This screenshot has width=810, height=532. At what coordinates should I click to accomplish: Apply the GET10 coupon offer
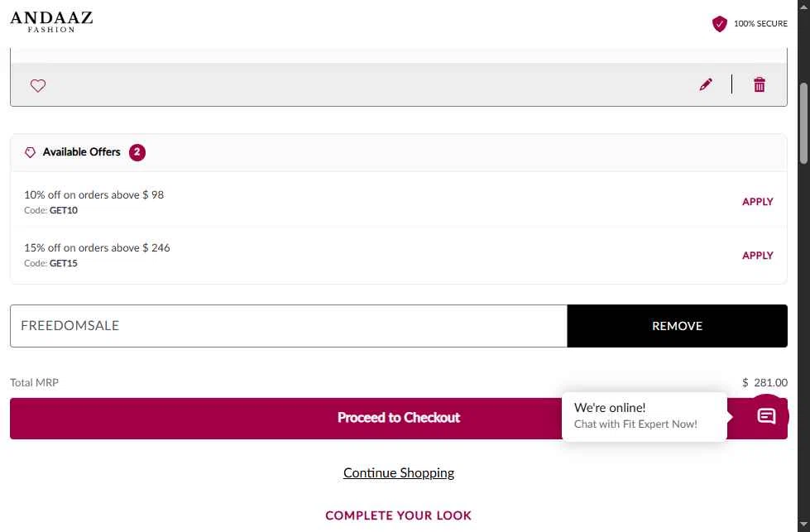point(757,201)
